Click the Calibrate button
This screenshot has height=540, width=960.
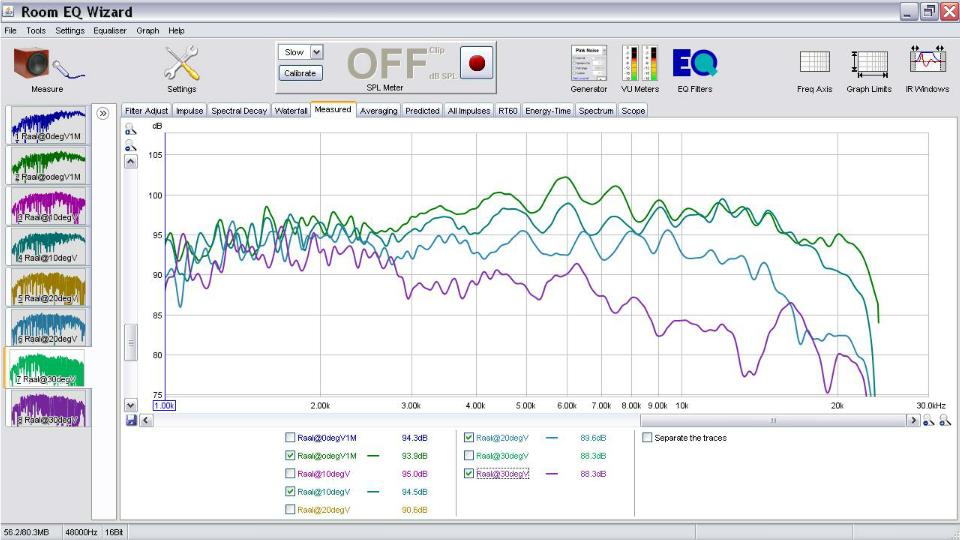[300, 73]
